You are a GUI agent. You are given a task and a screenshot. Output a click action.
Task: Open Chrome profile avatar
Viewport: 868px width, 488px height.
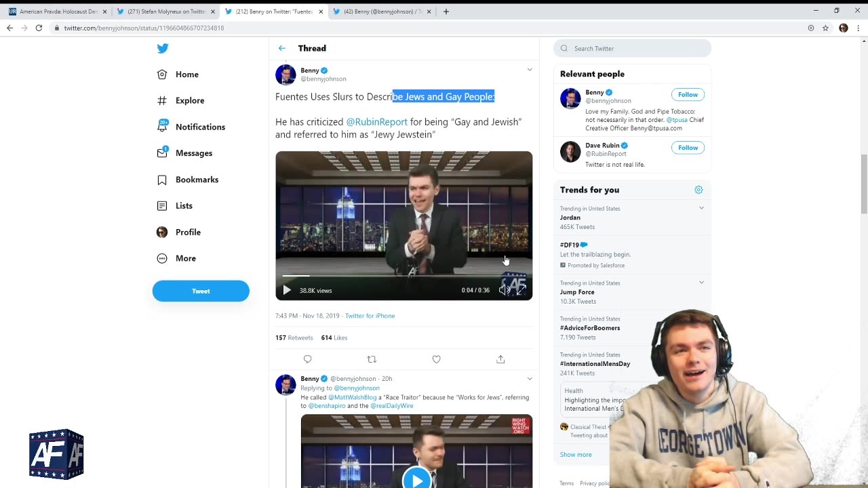coord(844,28)
